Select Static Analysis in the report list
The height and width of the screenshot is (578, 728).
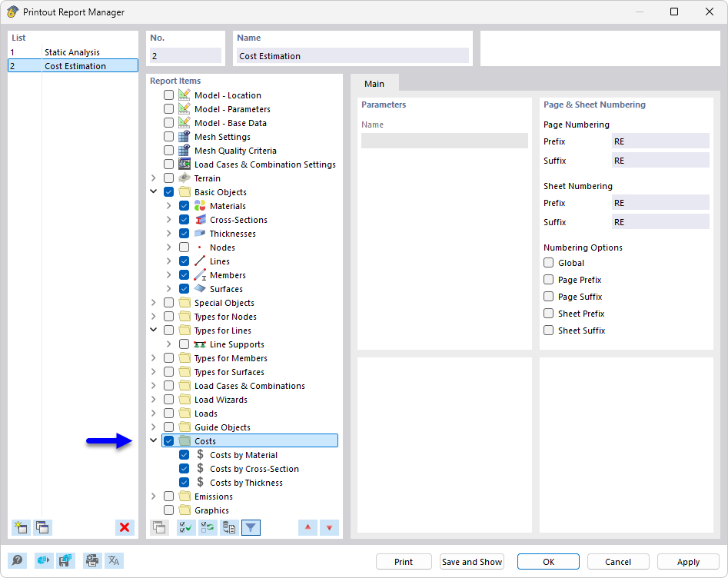tap(72, 52)
